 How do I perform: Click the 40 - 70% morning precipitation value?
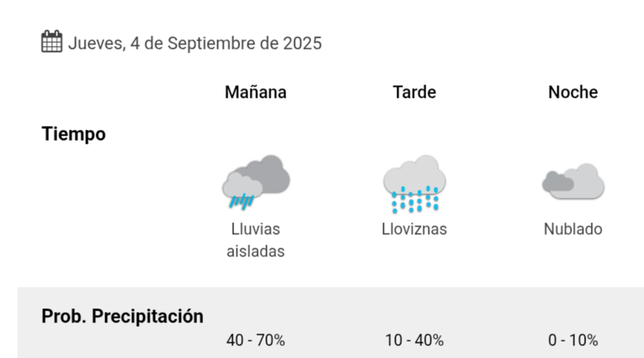coord(256,340)
